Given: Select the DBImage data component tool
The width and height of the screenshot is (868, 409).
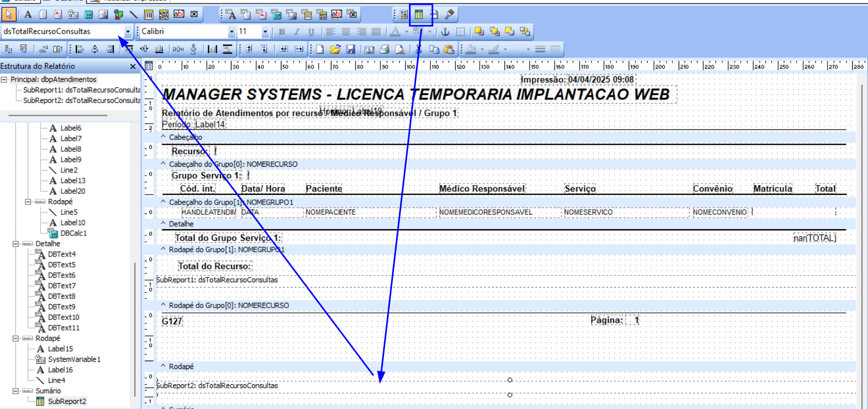Looking at the screenshot, I should [291, 14].
